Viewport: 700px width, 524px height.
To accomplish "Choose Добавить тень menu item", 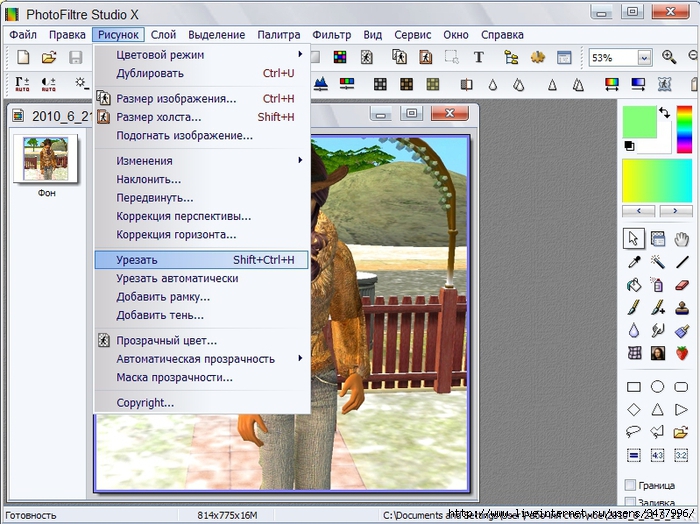I will (x=201, y=315).
